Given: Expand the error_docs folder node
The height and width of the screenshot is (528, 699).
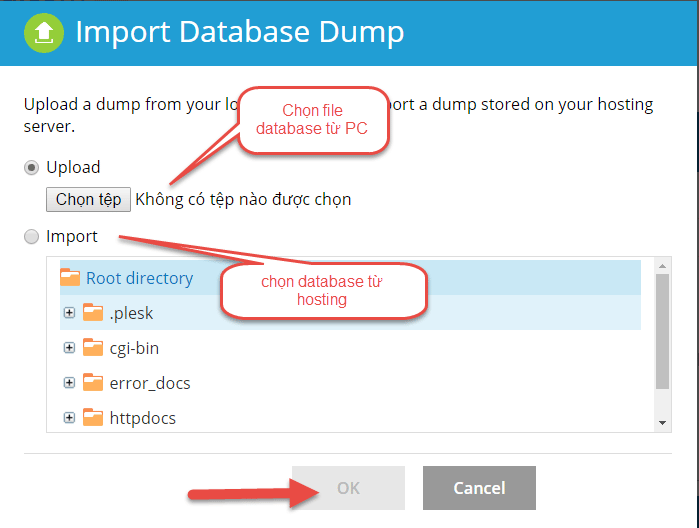Looking at the screenshot, I should pyautogui.click(x=69, y=383).
